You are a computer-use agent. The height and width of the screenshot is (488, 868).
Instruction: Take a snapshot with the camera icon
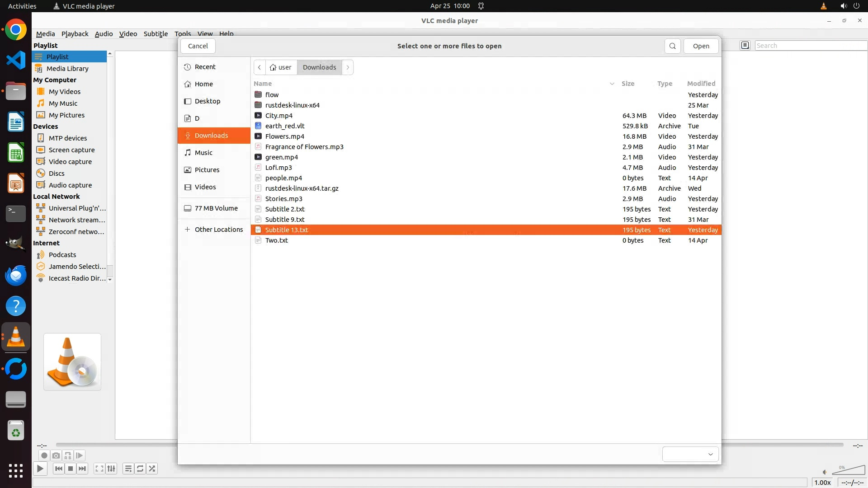click(x=56, y=455)
